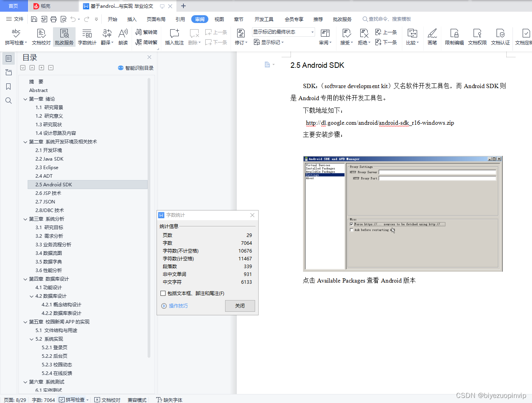Go to next revision (下一条) next to reject

(386, 42)
